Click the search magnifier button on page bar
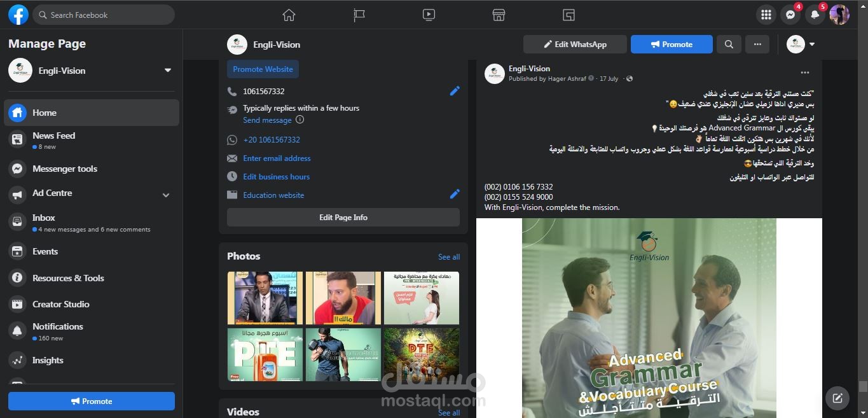The height and width of the screenshot is (418, 868). point(729,45)
